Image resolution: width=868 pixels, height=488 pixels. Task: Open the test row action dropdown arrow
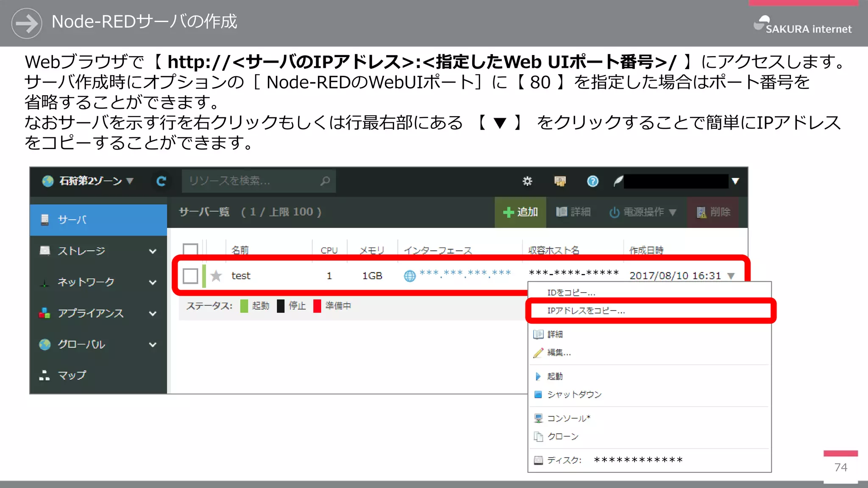click(731, 276)
